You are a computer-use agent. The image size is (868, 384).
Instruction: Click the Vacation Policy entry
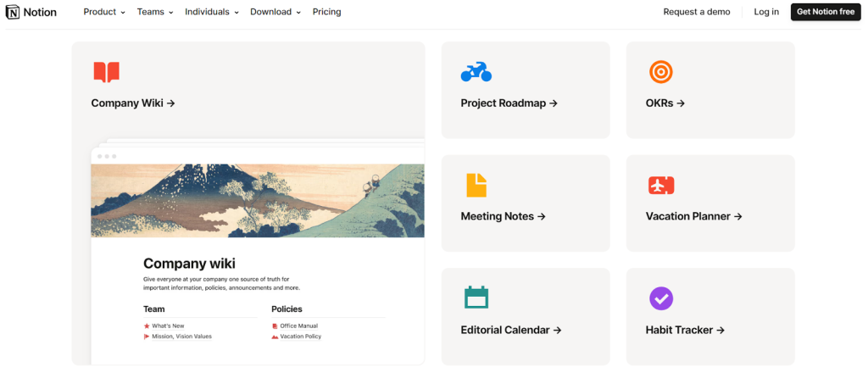tap(301, 337)
